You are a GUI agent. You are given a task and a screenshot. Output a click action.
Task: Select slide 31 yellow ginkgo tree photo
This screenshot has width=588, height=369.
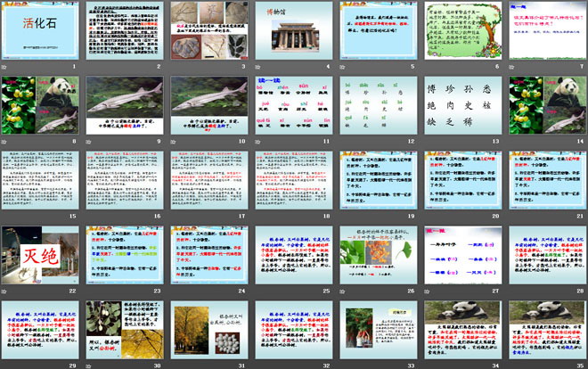pos(209,330)
